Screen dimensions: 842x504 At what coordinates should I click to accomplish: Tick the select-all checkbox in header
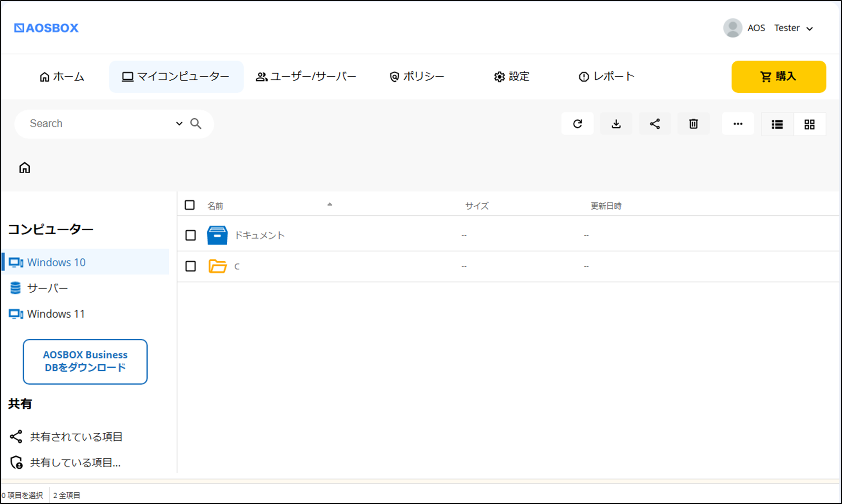[x=190, y=205]
